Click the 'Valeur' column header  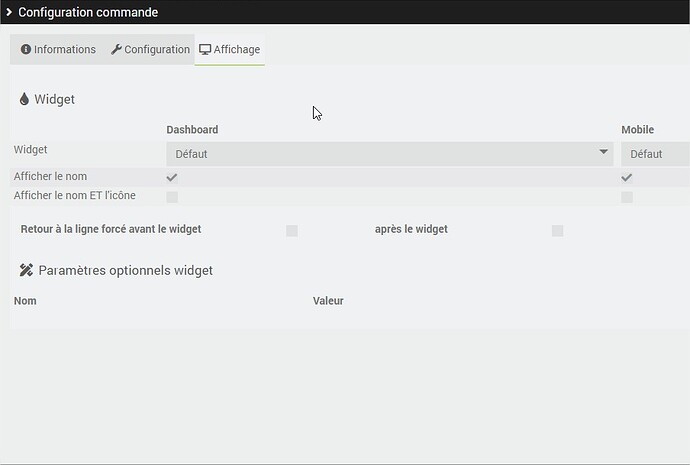click(x=328, y=301)
